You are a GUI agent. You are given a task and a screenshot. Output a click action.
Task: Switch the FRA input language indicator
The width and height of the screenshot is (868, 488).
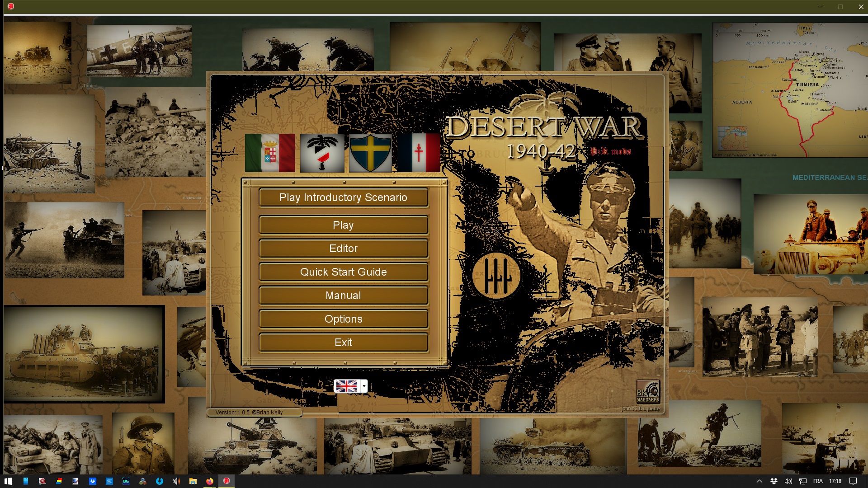click(x=818, y=481)
